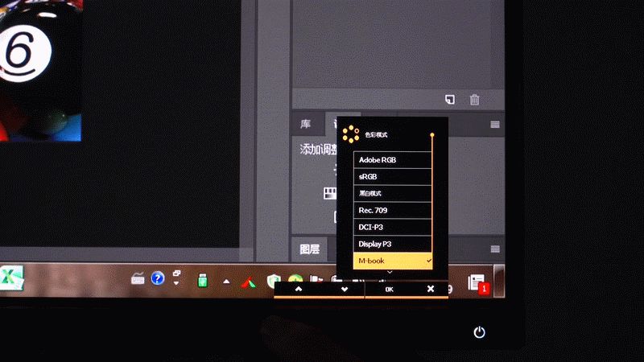Click the trash delete icon in the panel
This screenshot has height=362, width=644.
tap(474, 99)
